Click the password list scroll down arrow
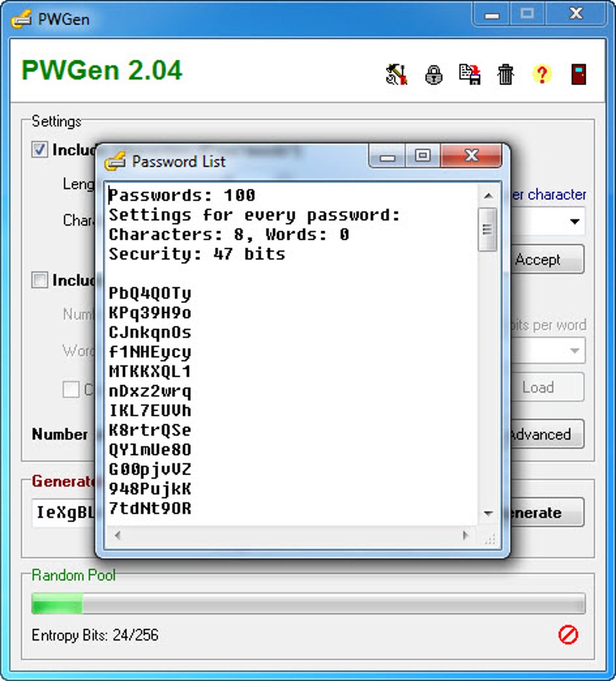This screenshot has height=681, width=616. [x=488, y=513]
